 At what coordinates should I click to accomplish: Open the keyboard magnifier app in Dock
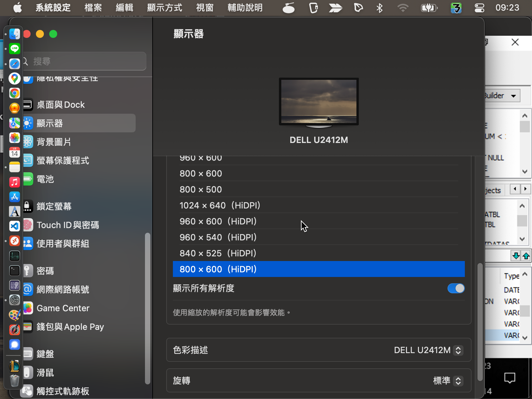point(15,285)
